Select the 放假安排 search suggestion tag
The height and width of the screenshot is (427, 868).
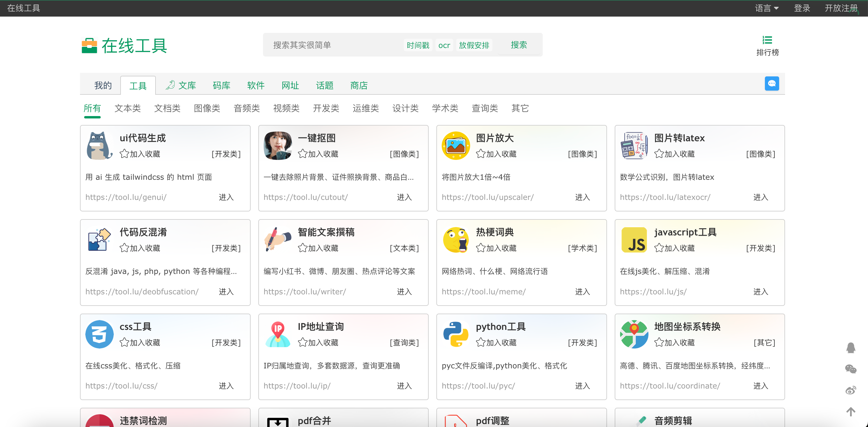pos(474,45)
